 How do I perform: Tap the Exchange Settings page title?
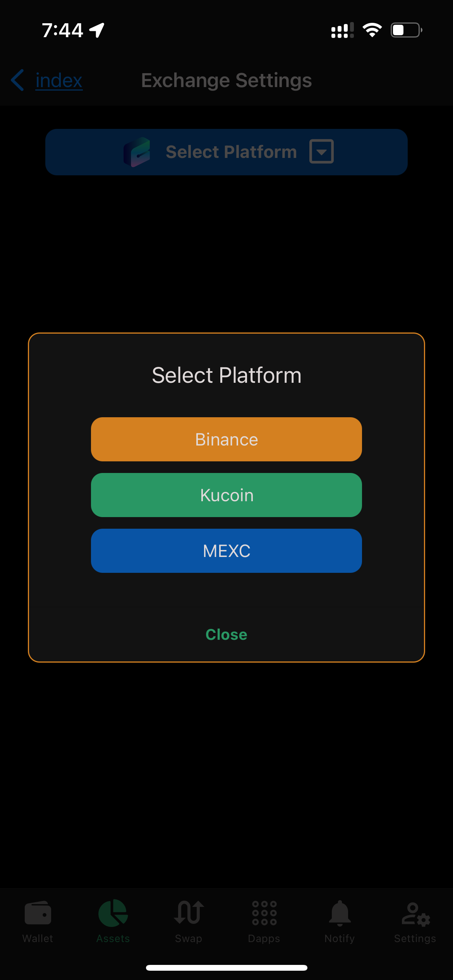click(x=226, y=81)
